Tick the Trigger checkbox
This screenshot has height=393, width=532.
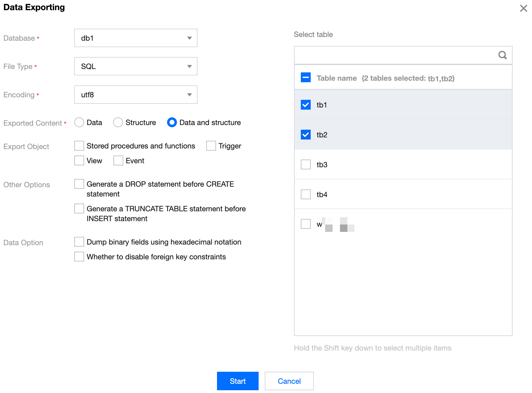pos(211,146)
